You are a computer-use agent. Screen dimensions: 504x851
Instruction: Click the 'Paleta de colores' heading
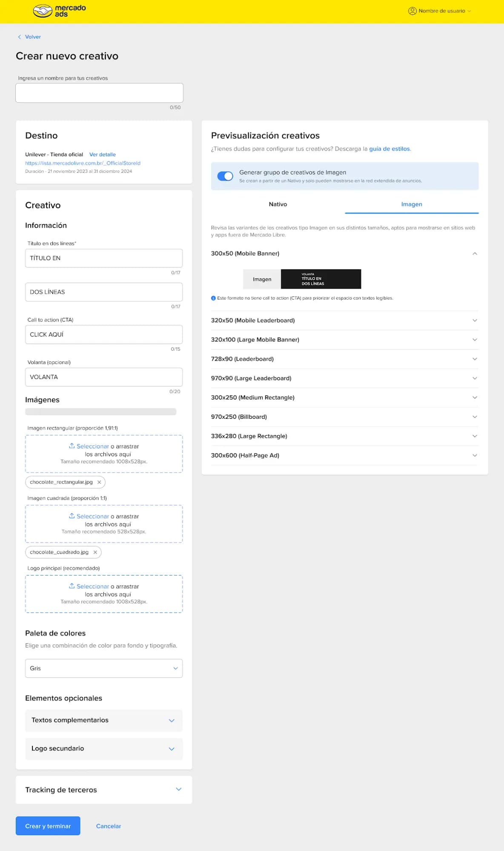[x=55, y=633]
